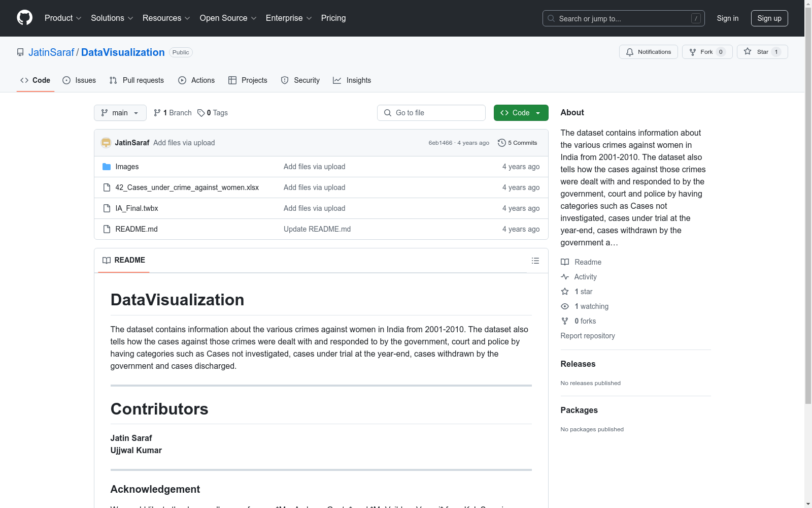
Task: Click the book icon on the README tab
Action: (x=107, y=260)
